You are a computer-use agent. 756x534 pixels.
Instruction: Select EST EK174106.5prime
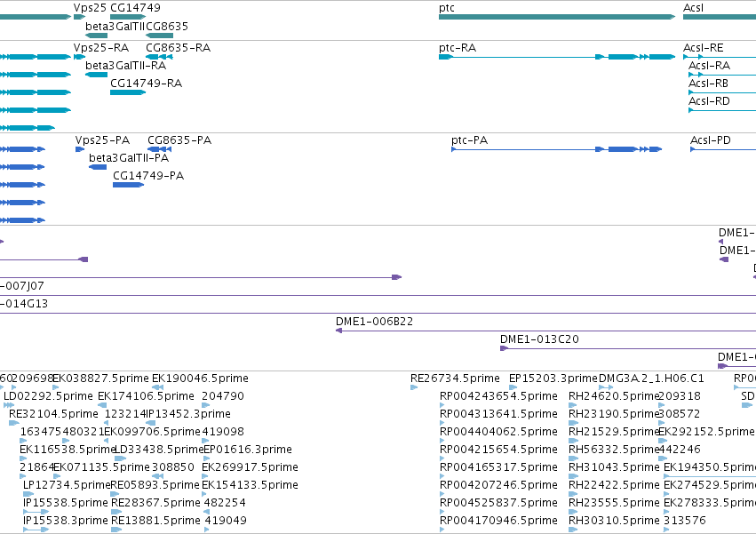click(x=146, y=396)
